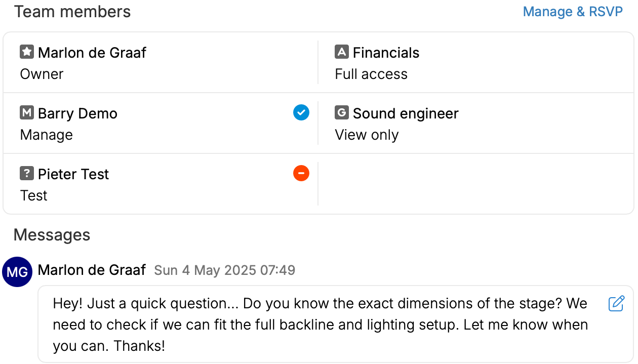Viewport: 638px width, 364px height.
Task: Click the Messages section heading
Action: [52, 235]
